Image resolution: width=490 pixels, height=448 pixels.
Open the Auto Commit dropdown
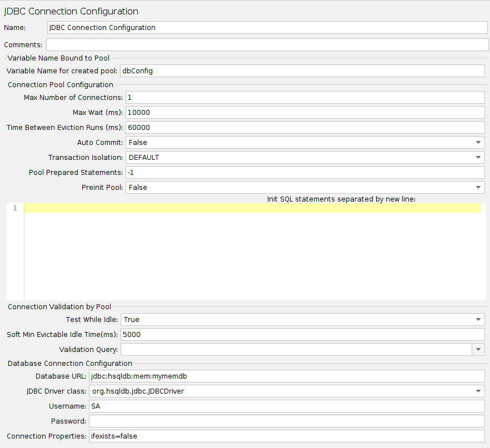pyautogui.click(x=478, y=142)
